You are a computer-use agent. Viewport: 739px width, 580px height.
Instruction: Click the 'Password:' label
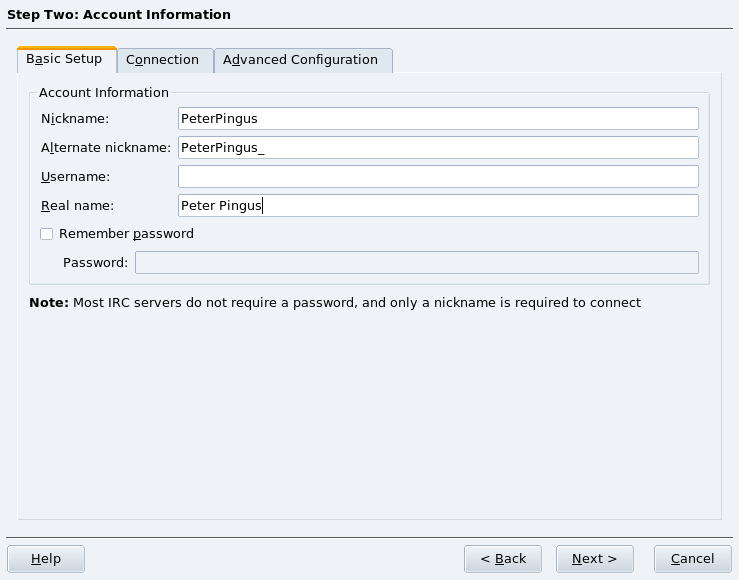coord(96,262)
